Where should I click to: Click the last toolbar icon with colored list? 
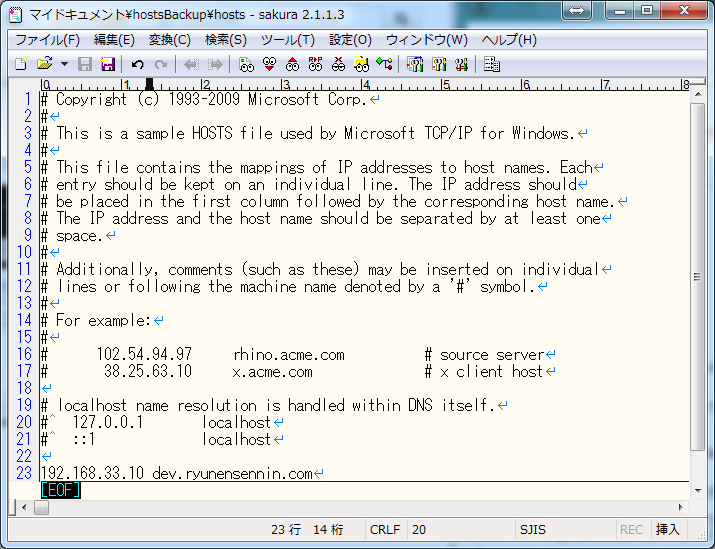click(x=492, y=64)
